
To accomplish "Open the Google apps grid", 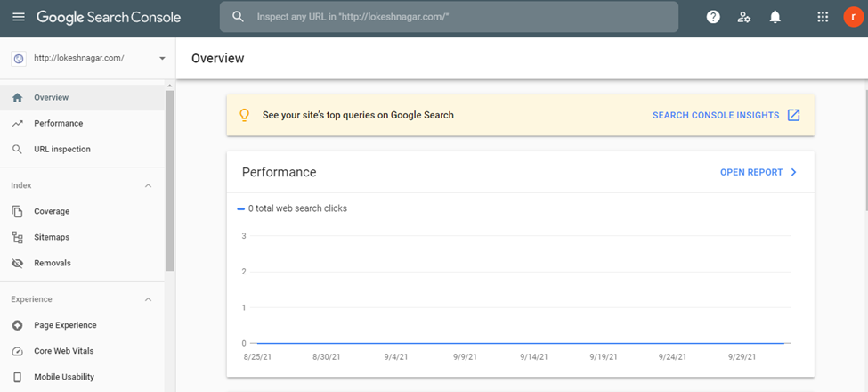I will [823, 17].
